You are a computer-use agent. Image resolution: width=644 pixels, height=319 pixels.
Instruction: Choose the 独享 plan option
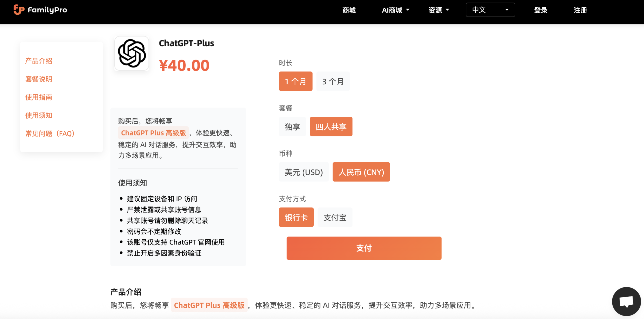[292, 127]
